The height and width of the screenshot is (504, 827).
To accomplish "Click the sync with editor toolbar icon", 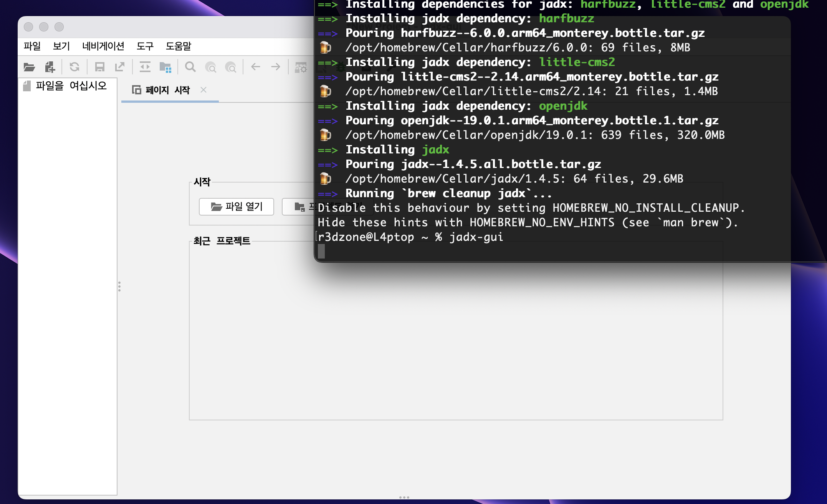I will tap(145, 67).
